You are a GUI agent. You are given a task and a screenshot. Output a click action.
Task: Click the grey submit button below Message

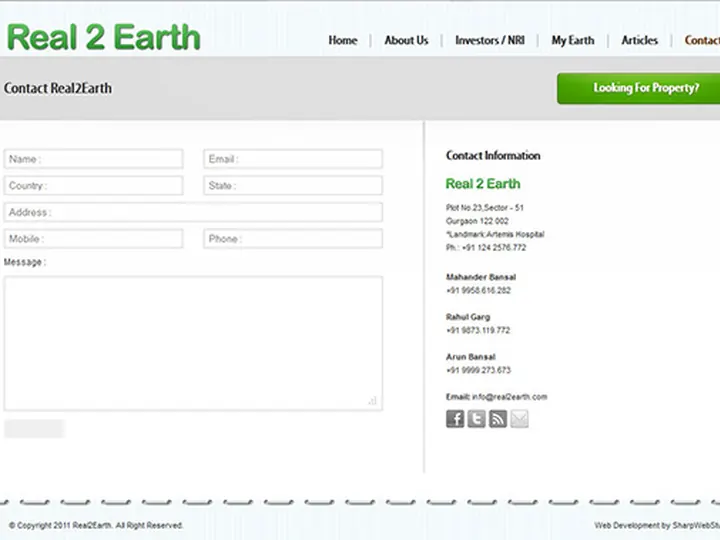pyautogui.click(x=34, y=428)
